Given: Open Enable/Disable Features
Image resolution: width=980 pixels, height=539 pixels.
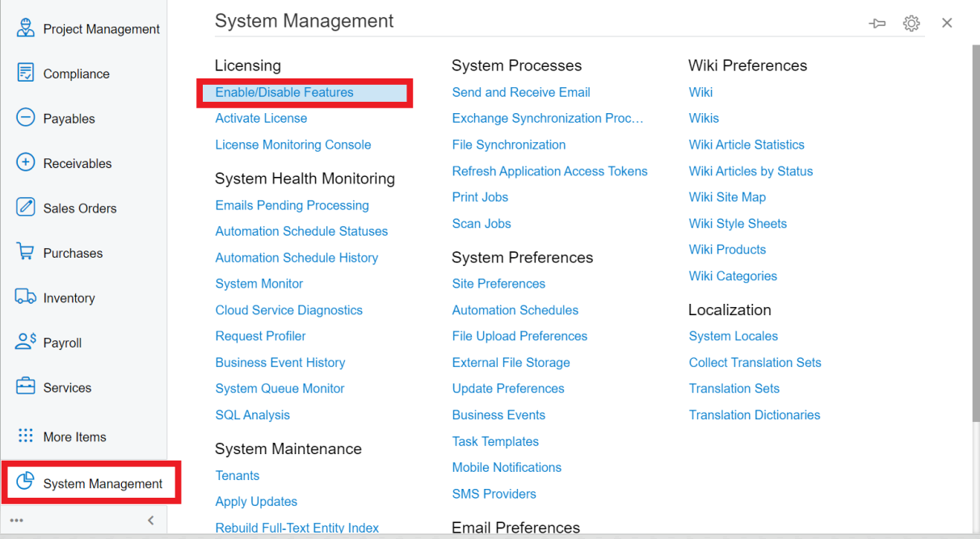Looking at the screenshot, I should coord(284,91).
